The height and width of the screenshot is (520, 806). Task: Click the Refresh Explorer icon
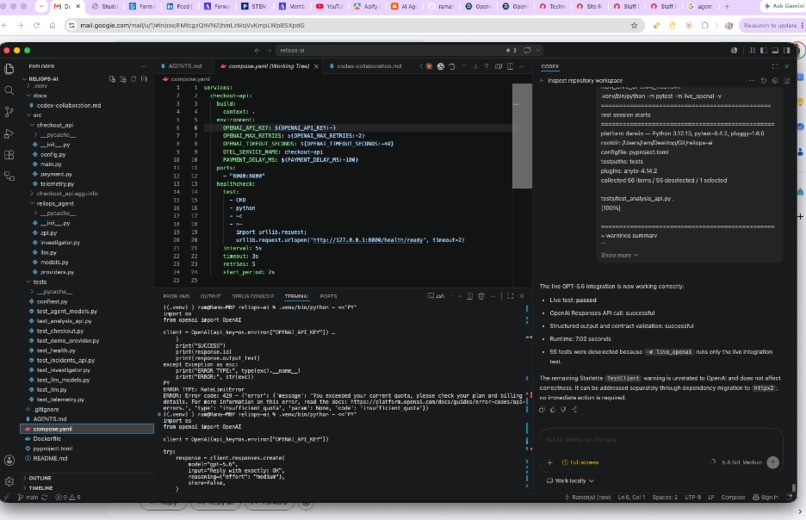click(x=133, y=79)
